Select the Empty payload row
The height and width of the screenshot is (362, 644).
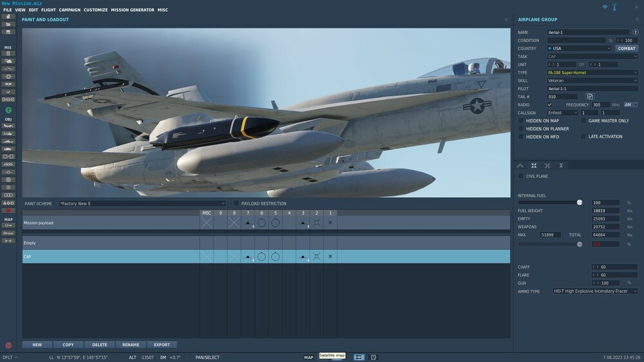click(266, 243)
